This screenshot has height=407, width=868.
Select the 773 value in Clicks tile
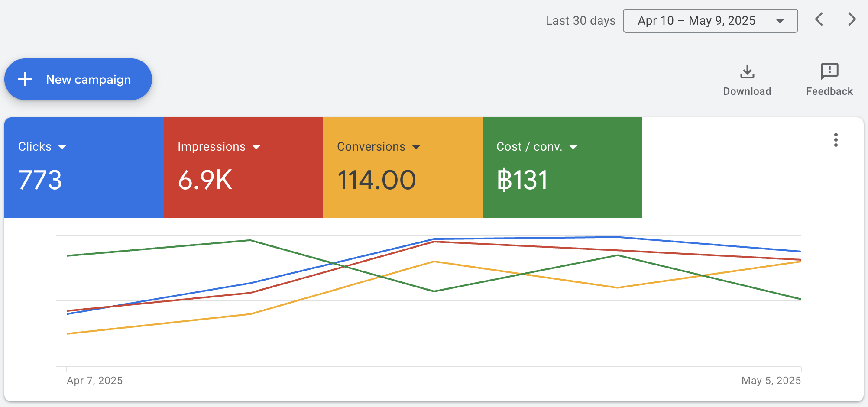40,180
